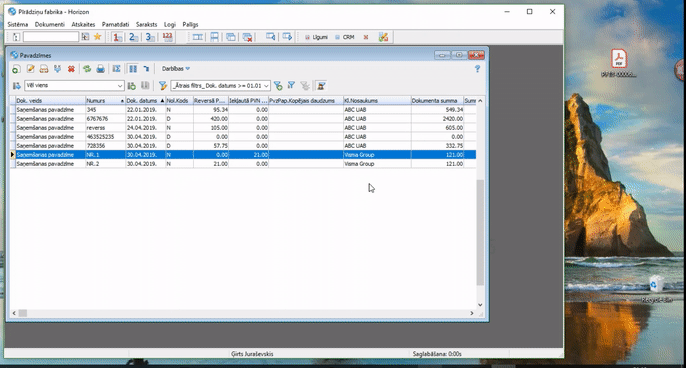Click the tile windows vertically icon
Viewport: 686px width, 368px height.
point(214,37)
